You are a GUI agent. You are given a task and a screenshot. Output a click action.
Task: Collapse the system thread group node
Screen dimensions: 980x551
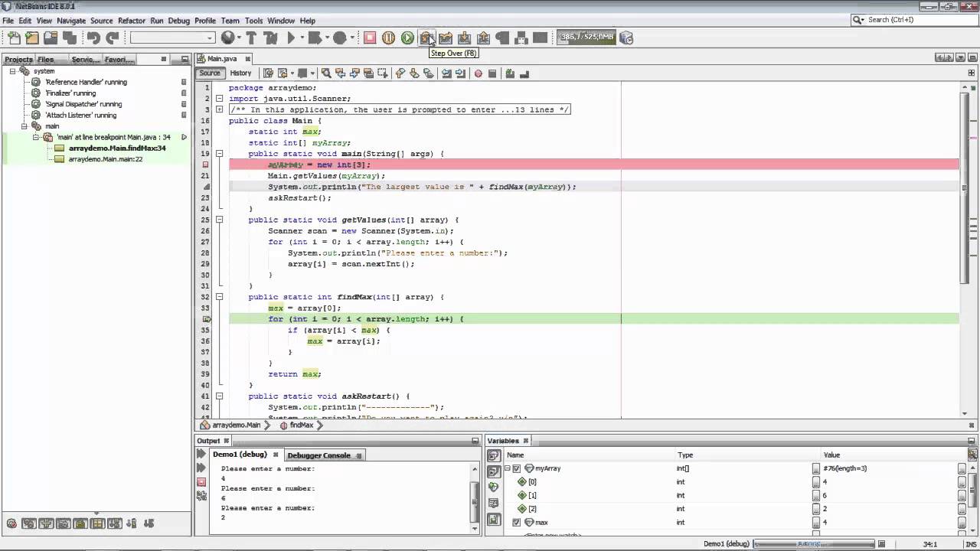(13, 71)
